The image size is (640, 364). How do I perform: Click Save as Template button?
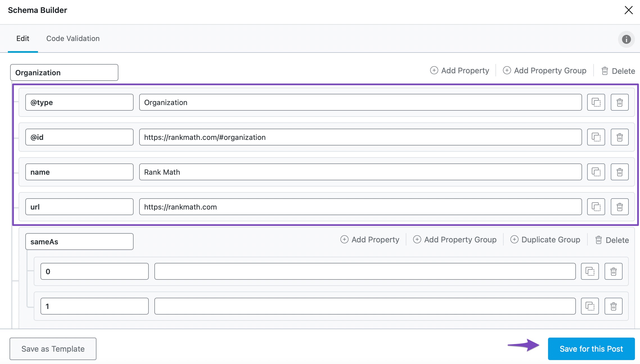53,349
